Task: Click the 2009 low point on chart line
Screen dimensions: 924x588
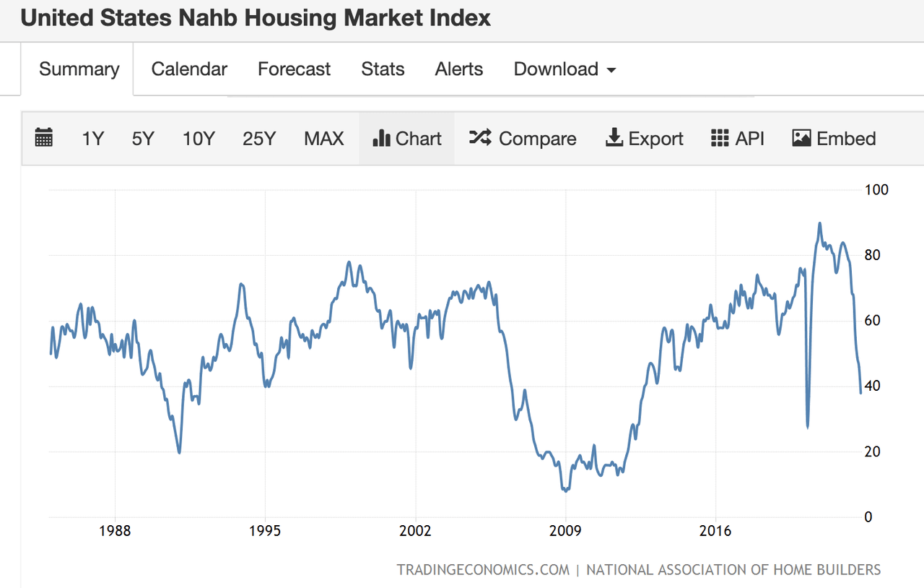Action: coord(565,490)
